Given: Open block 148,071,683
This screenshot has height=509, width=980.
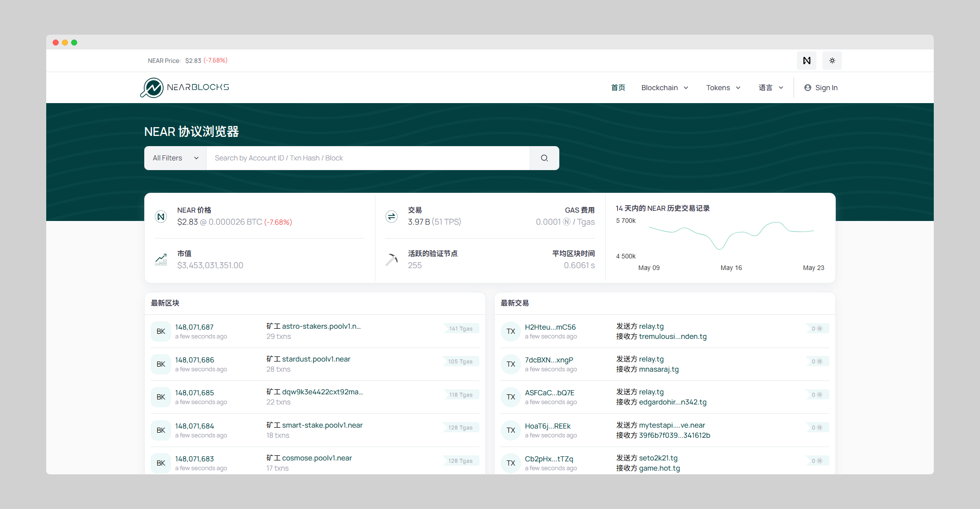Looking at the screenshot, I should click(x=194, y=459).
